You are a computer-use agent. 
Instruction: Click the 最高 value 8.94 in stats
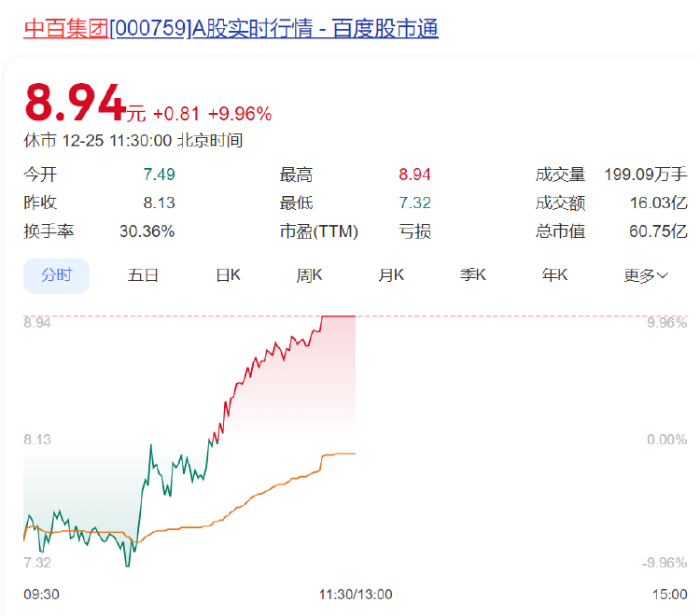414,175
